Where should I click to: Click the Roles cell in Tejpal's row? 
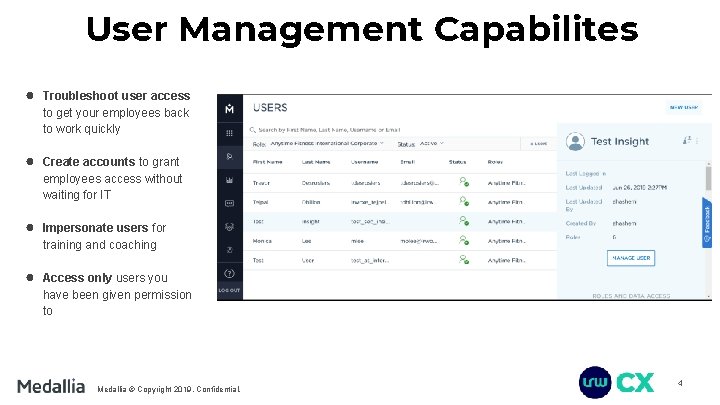click(x=506, y=202)
